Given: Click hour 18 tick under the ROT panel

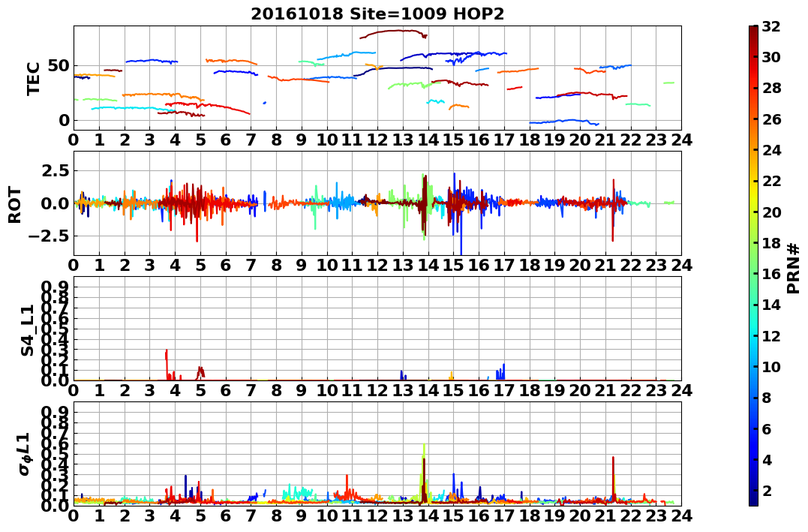Looking at the screenshot, I should (x=529, y=265).
